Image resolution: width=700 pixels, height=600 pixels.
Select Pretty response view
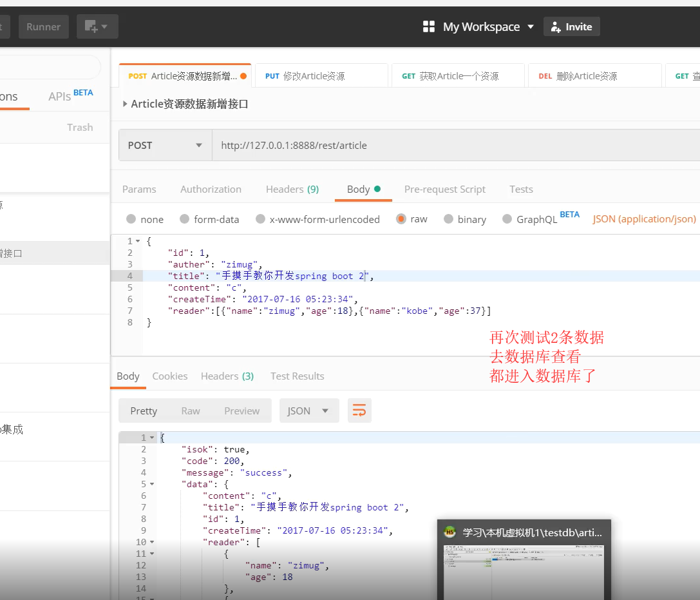point(144,411)
